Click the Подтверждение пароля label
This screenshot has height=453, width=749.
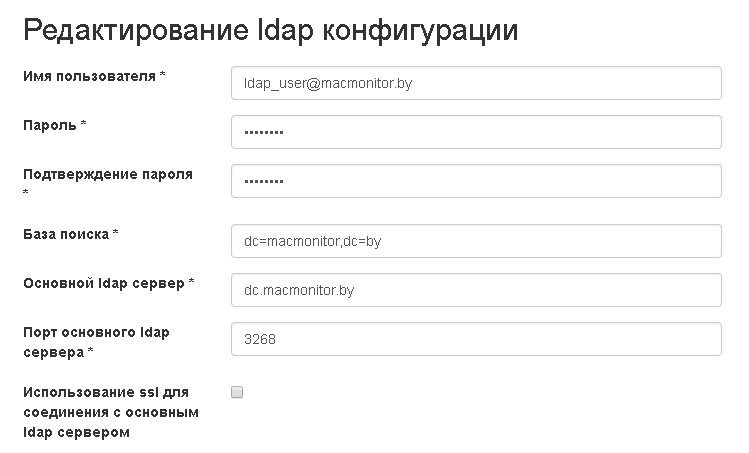[107, 174]
